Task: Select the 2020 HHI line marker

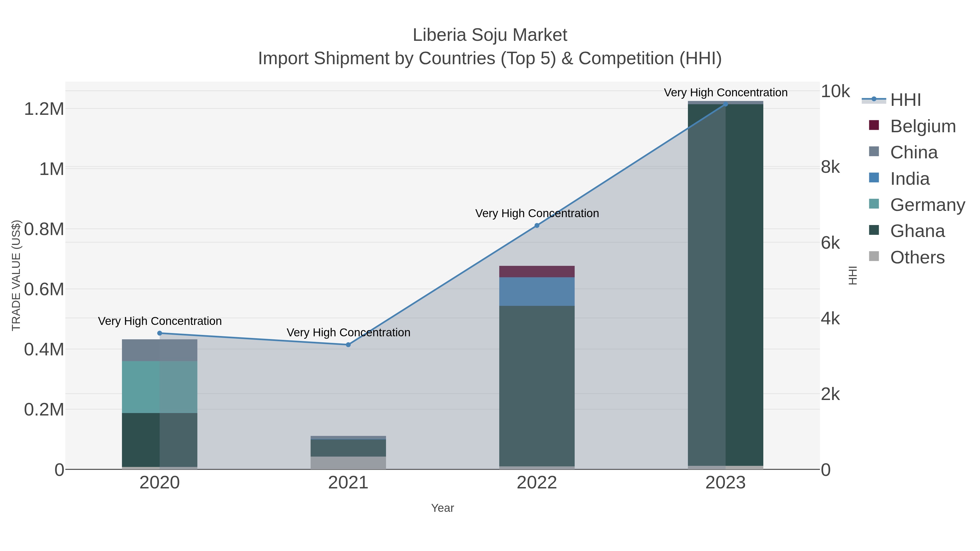Action: [160, 333]
